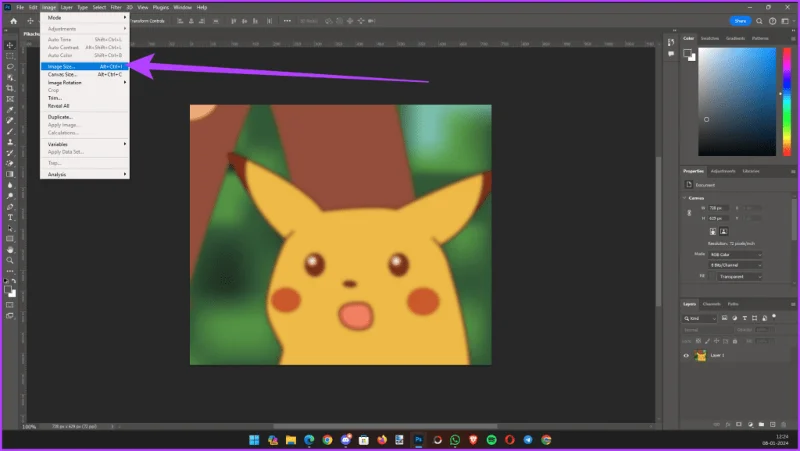Select the Clone Stamp tool
Screen dimensions: 800x451
(10, 142)
